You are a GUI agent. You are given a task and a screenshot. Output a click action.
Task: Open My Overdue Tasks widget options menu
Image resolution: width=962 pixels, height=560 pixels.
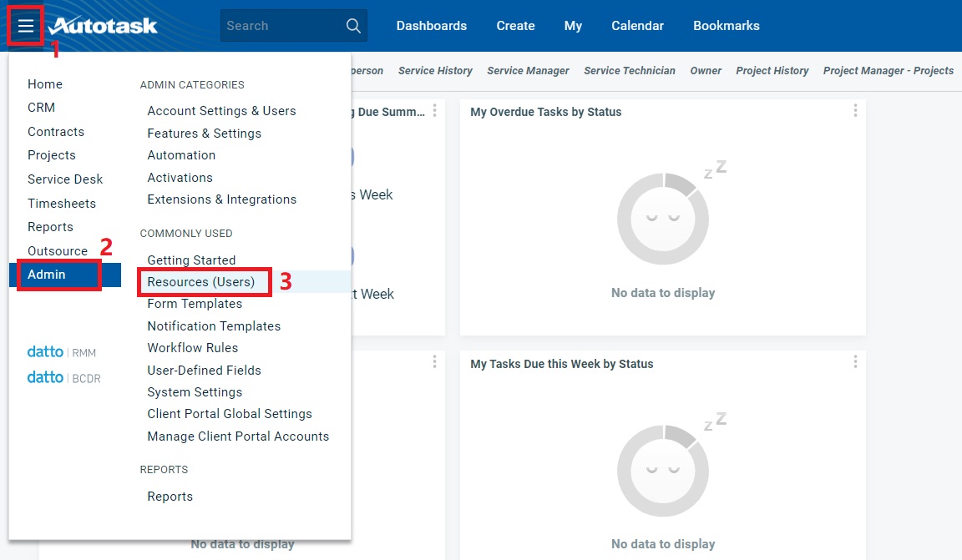(x=855, y=111)
